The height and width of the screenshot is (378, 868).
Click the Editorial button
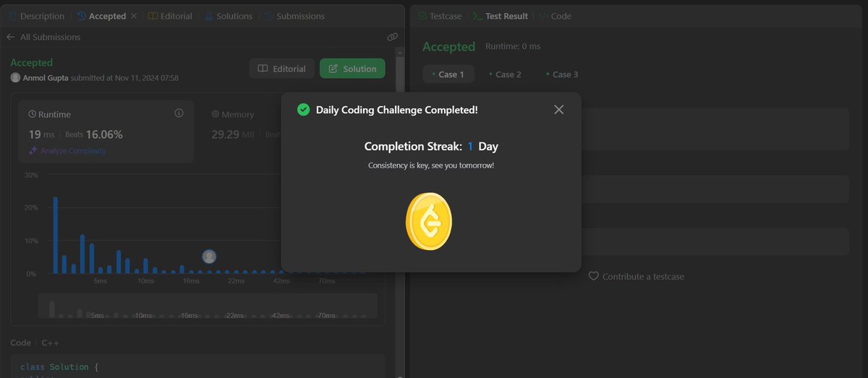click(x=282, y=69)
